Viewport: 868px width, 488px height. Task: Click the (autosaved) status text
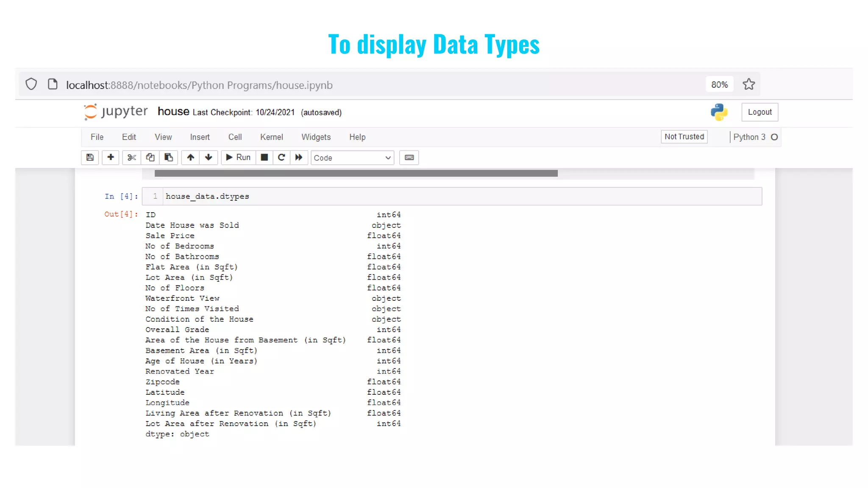(321, 113)
